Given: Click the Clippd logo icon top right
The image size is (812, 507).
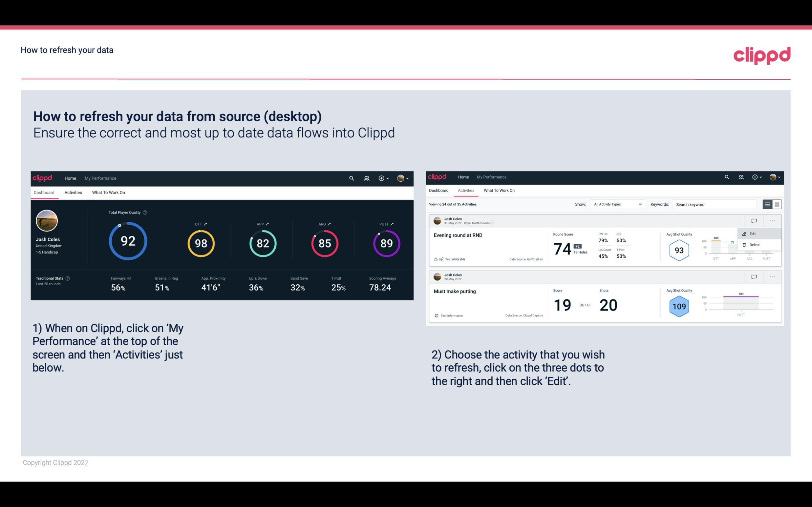Looking at the screenshot, I should pyautogui.click(x=762, y=55).
